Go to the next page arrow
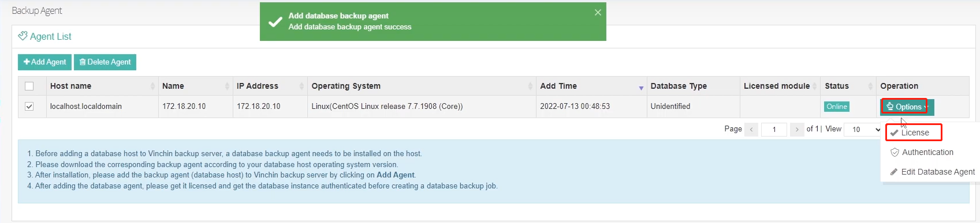The height and width of the screenshot is (223, 980). tap(797, 130)
